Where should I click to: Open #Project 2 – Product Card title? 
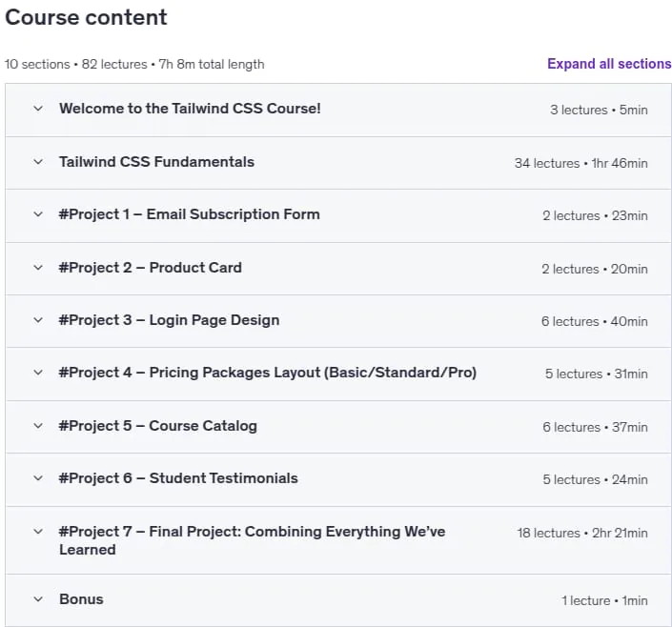pos(151,268)
